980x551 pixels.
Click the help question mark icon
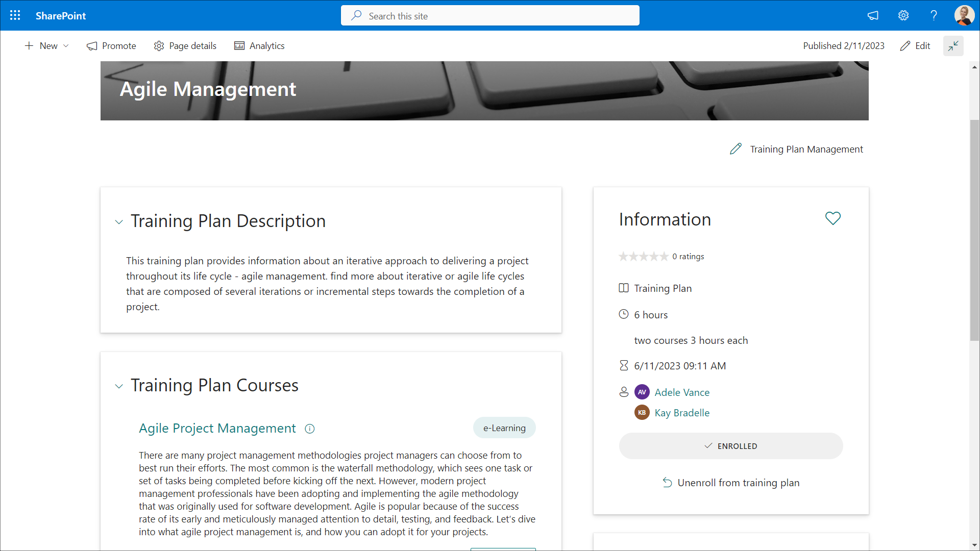pos(934,15)
